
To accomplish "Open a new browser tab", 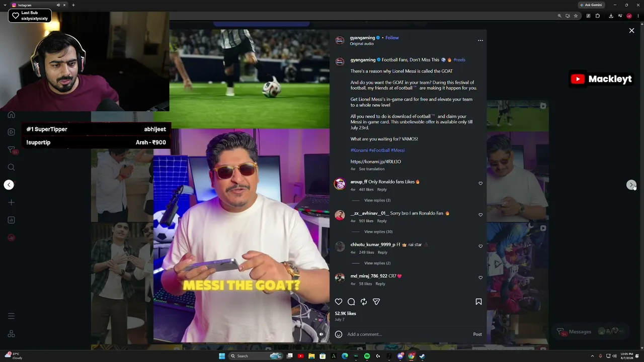I will (73, 5).
